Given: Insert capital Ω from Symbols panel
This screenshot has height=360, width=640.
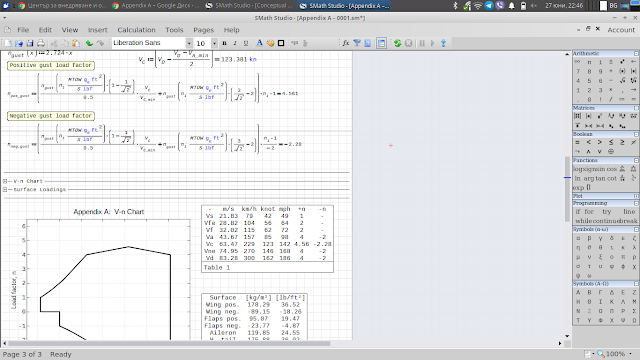Looking at the screenshot, I should pos(633,320).
